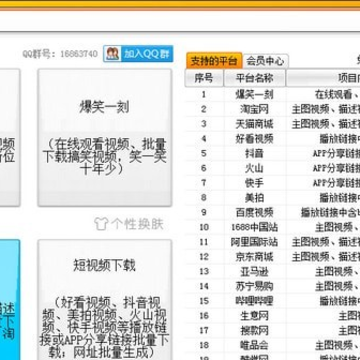Click the 加入QQ群 button
360x360 pixels.
click(138, 54)
